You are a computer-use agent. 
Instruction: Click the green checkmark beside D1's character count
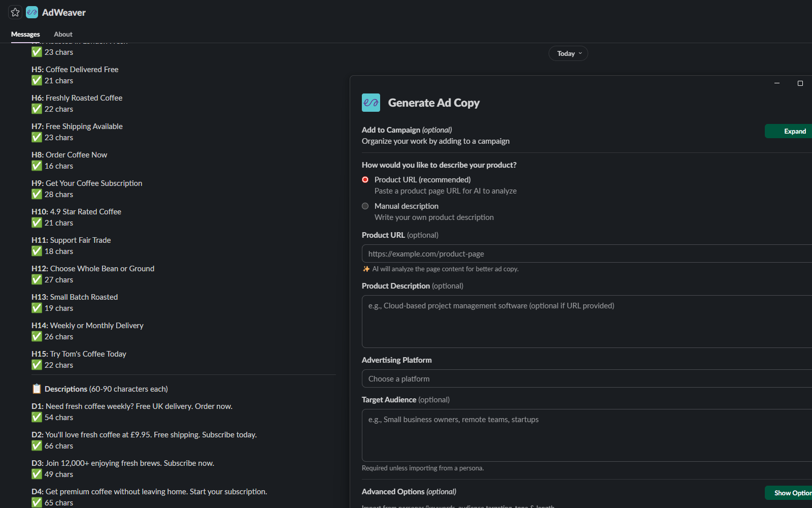[x=36, y=417]
